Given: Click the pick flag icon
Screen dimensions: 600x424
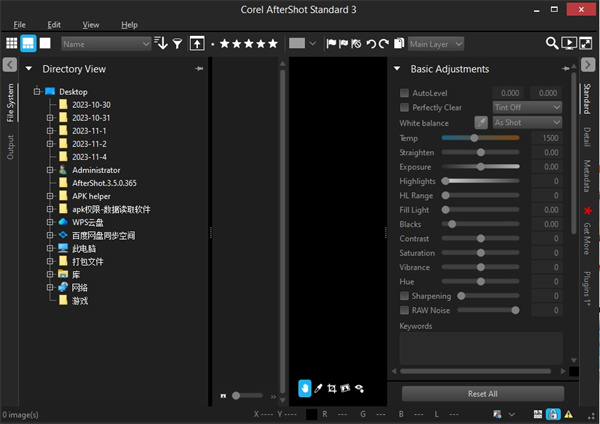Looking at the screenshot, I should [x=331, y=44].
